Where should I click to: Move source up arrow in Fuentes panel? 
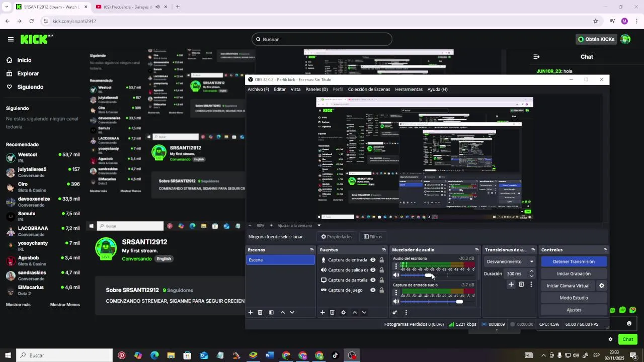[355, 312]
